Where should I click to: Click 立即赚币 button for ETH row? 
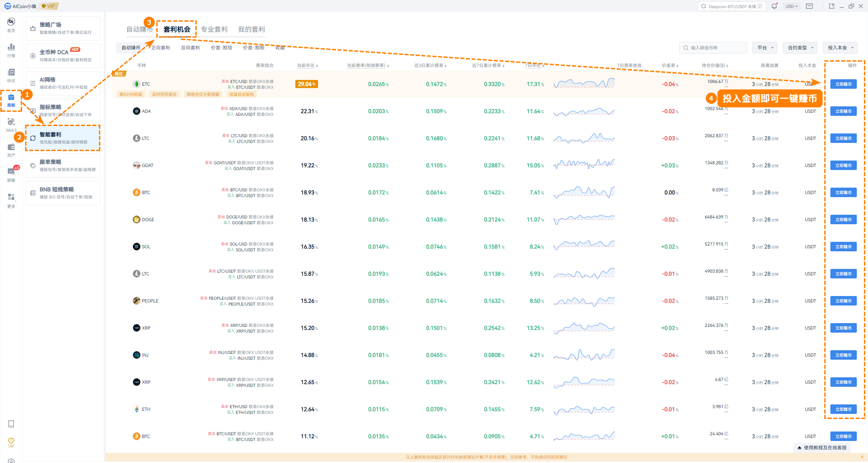(843, 409)
